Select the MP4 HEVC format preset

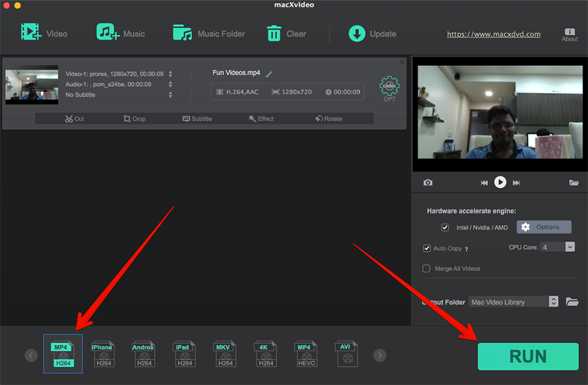[x=306, y=354]
